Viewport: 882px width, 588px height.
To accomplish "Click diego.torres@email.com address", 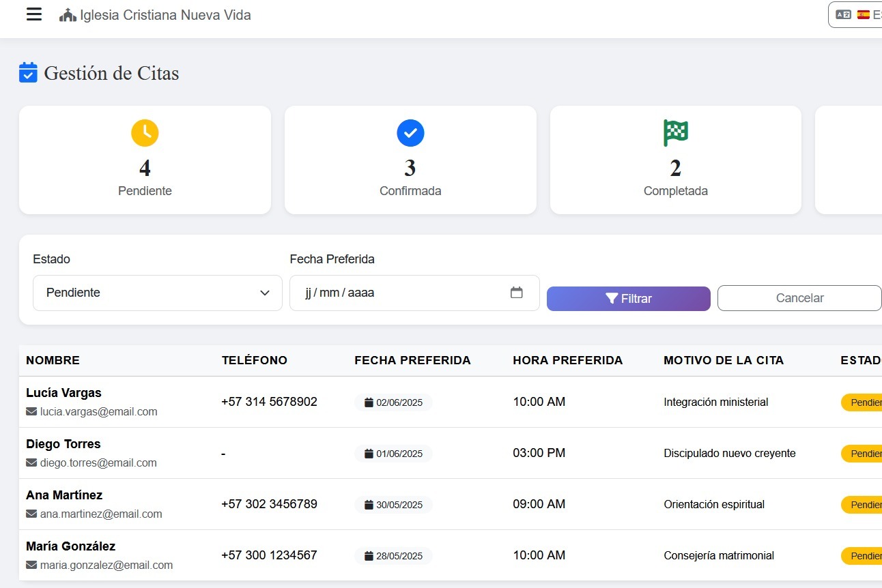I will point(98,463).
